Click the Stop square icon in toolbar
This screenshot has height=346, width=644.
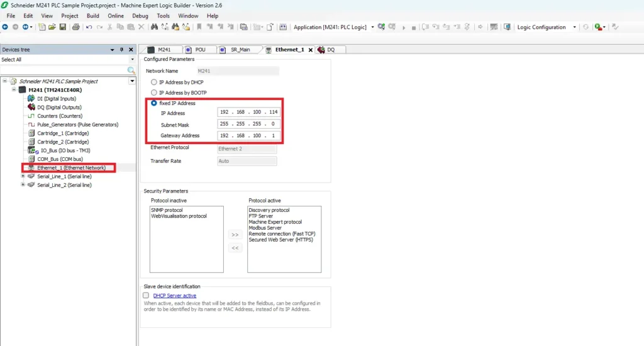tap(414, 28)
